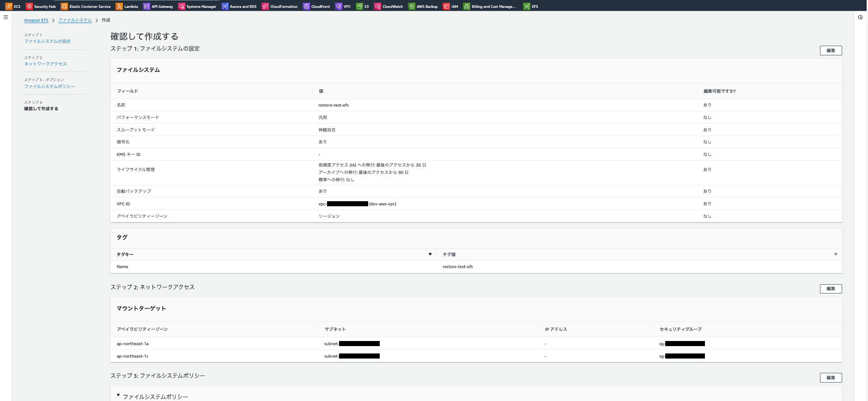868x401 pixels.
Task: Open the Lambda service icon
Action: point(119,6)
